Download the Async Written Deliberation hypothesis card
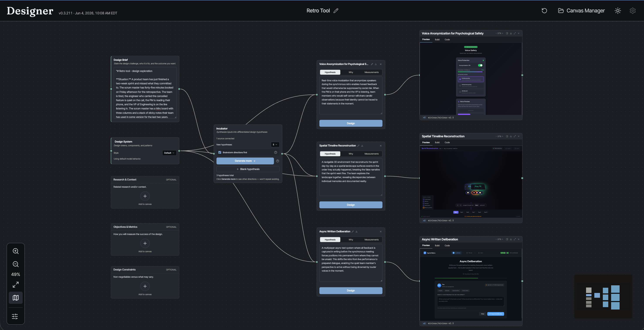 coord(356,231)
